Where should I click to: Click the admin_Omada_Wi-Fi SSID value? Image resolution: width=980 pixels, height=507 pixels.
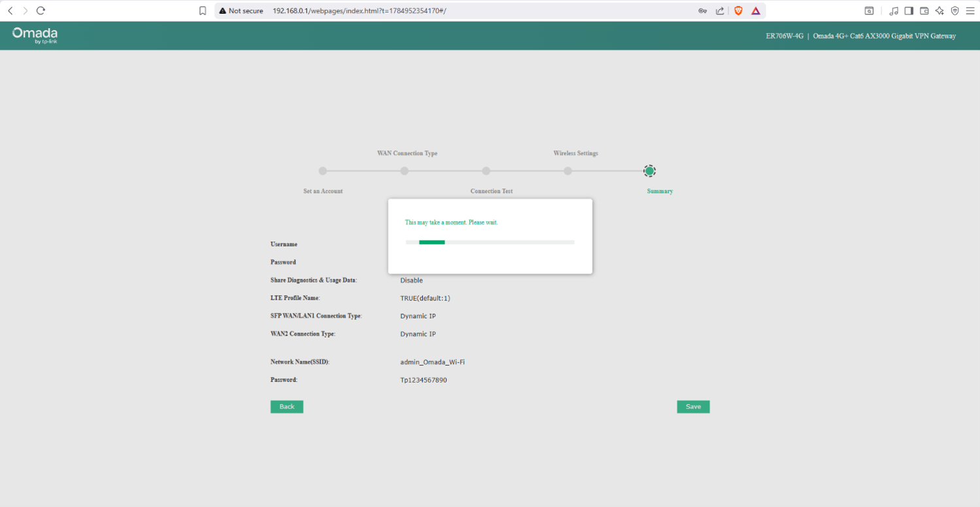coord(432,362)
